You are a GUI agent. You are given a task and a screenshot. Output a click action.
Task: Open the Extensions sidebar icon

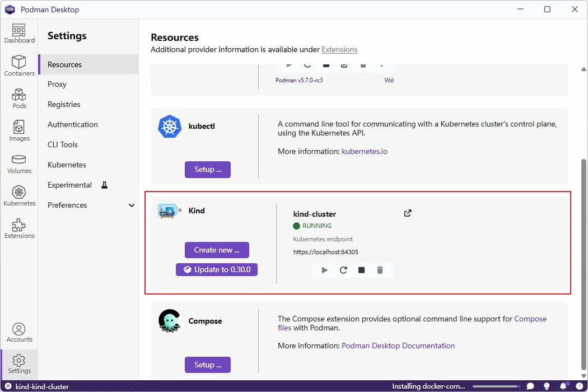(19, 227)
